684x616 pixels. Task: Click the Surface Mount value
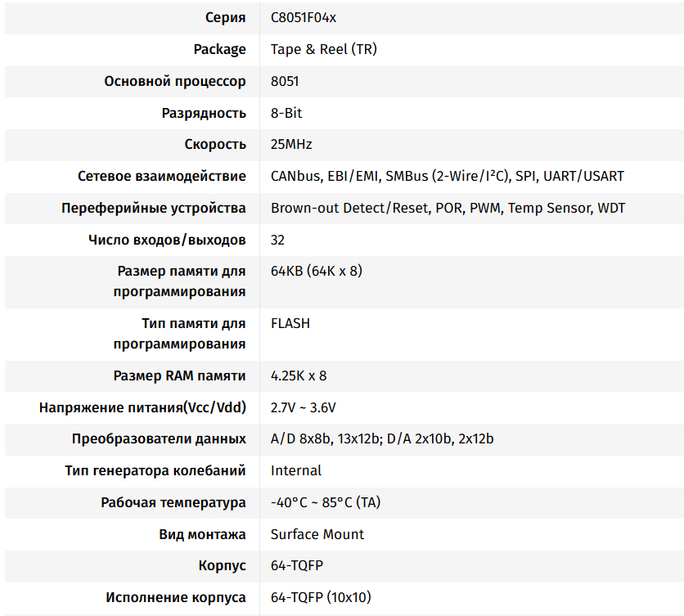click(317, 534)
